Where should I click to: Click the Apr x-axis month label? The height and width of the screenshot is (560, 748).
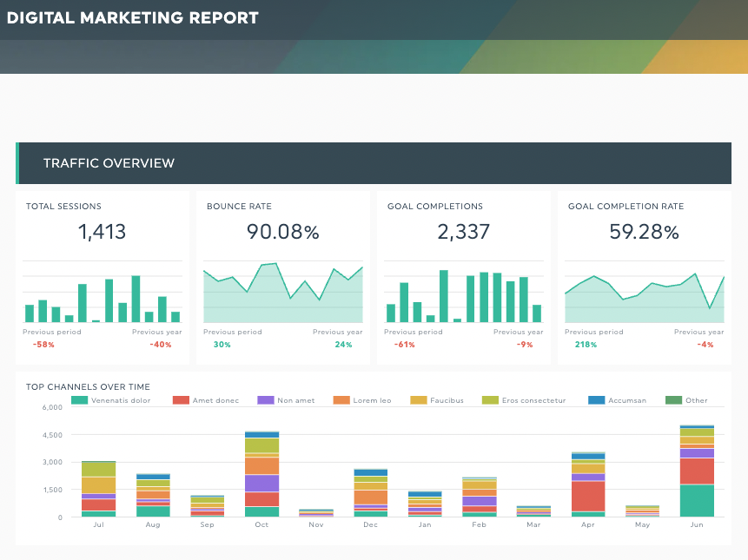click(x=588, y=524)
